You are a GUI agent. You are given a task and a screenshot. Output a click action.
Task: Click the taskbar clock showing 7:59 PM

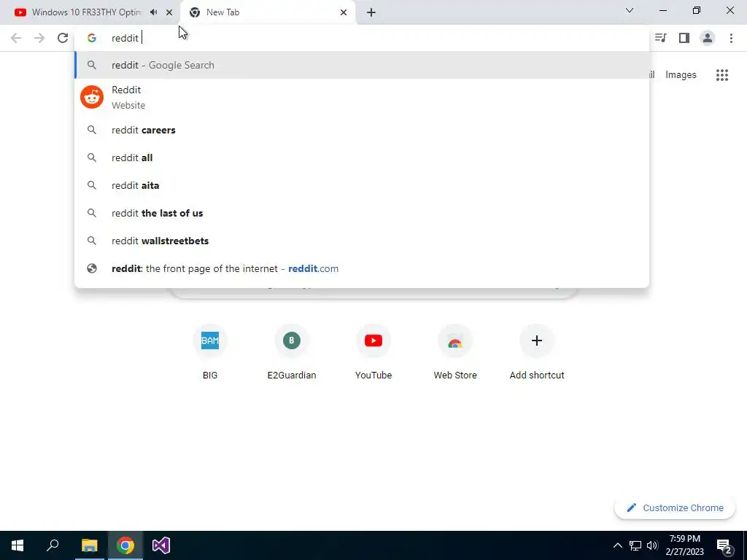coord(684,545)
